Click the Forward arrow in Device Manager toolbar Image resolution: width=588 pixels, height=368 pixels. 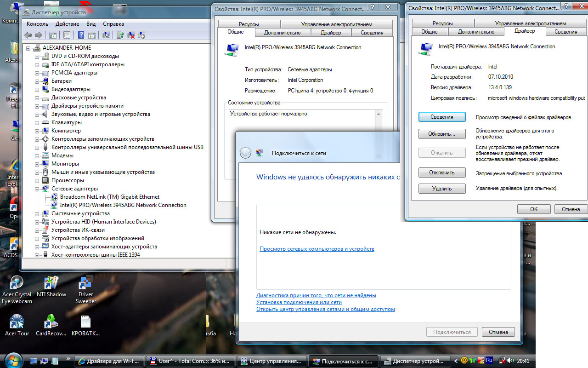[x=39, y=35]
